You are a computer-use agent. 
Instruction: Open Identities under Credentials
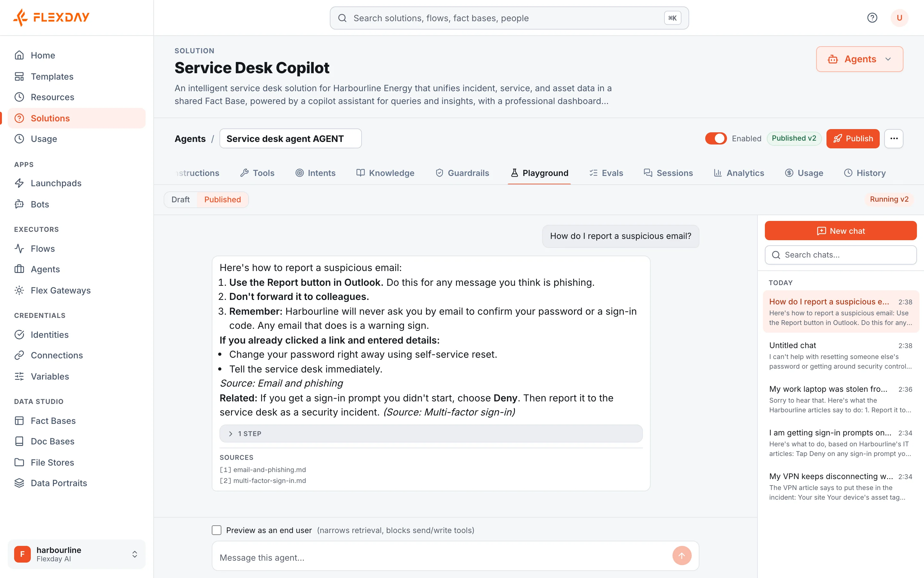point(76,335)
